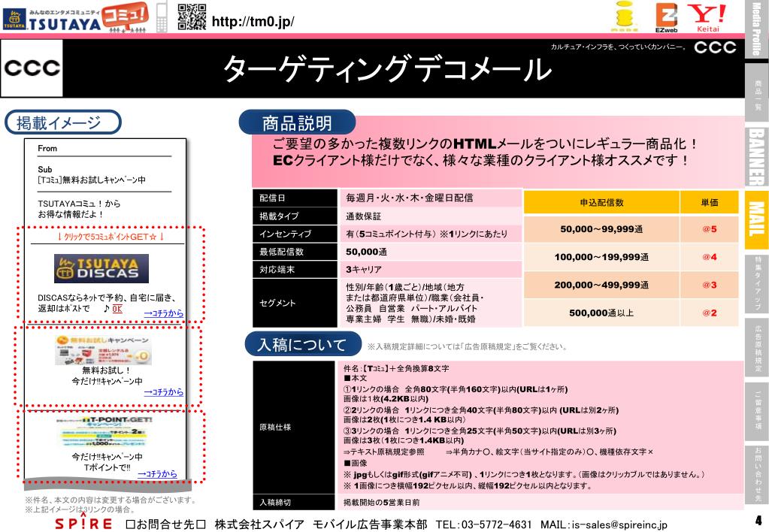Click the Y! Keitai carrier icon

pos(707,18)
